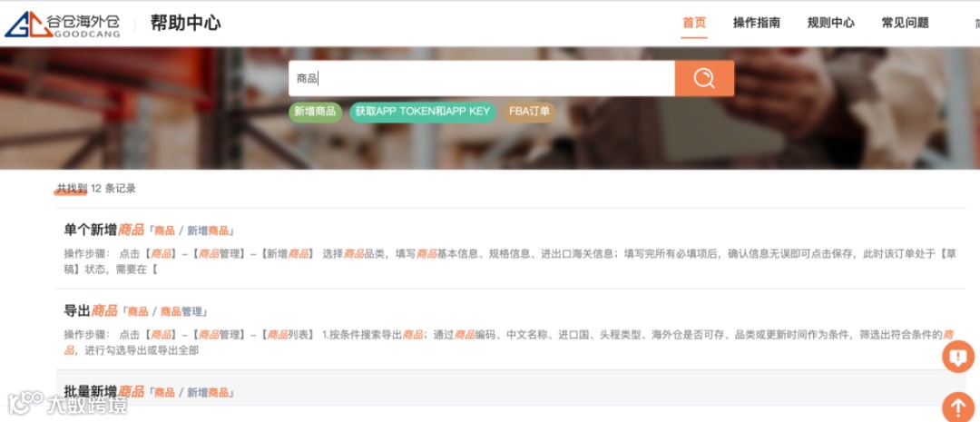Click the description text of 导出商品 result
980x422 pixels.
coord(509,343)
